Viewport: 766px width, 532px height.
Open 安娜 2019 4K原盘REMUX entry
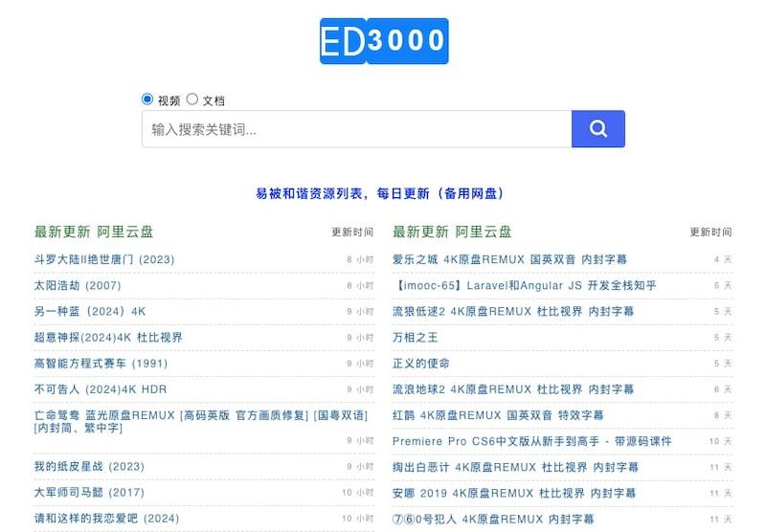tap(514, 493)
